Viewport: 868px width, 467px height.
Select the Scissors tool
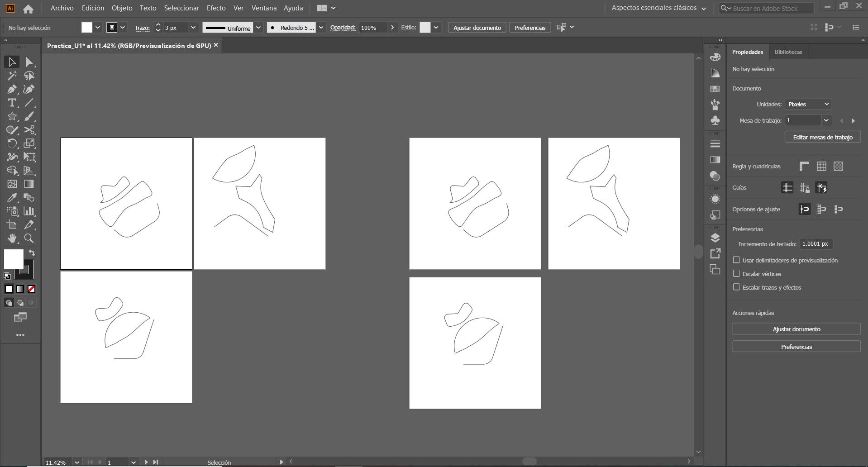click(x=29, y=130)
